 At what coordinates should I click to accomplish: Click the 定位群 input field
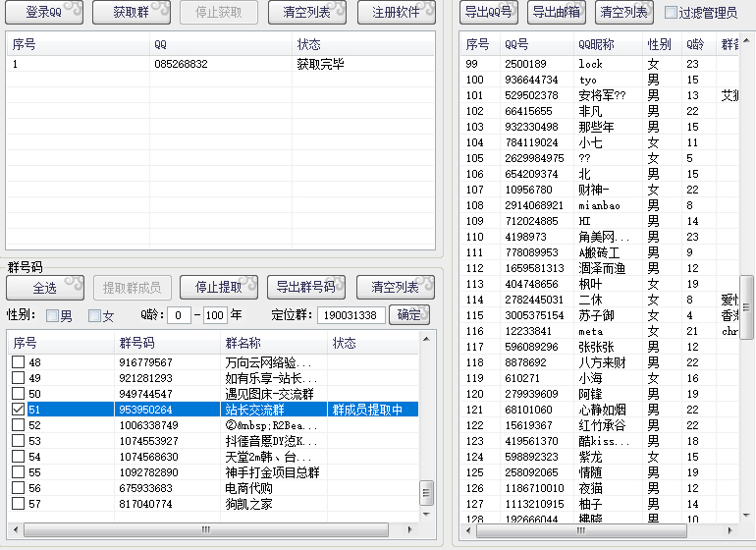point(351,315)
